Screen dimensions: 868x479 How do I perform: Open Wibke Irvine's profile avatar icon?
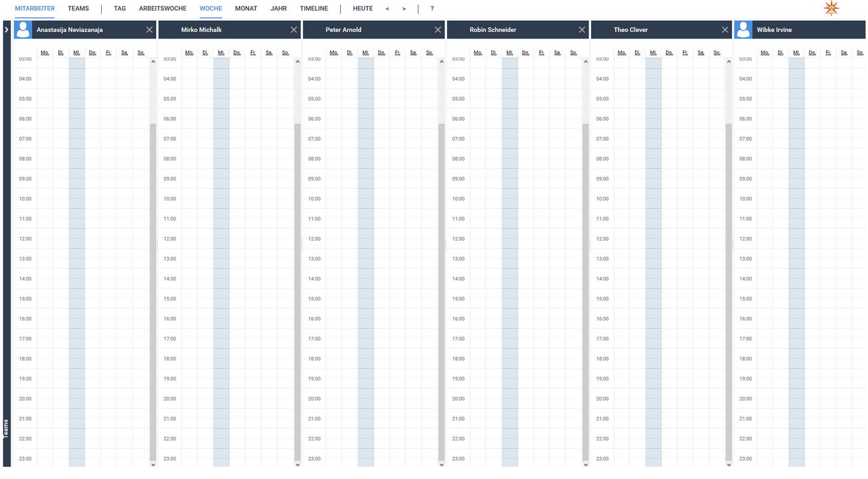pos(743,30)
